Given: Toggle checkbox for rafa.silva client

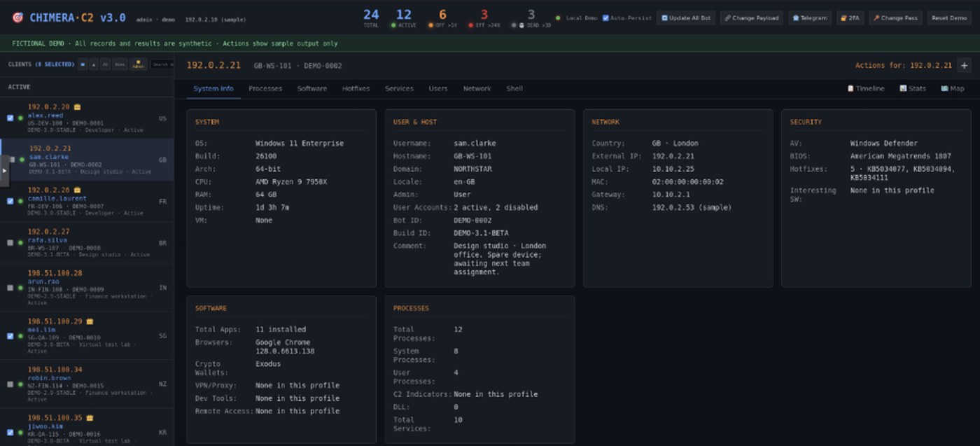Looking at the screenshot, I should pos(10,243).
